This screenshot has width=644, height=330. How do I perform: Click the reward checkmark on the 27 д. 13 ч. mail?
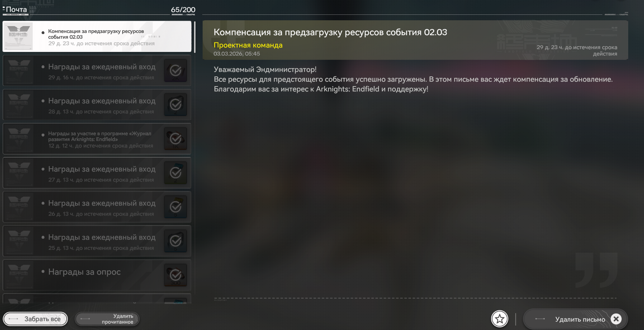(176, 173)
